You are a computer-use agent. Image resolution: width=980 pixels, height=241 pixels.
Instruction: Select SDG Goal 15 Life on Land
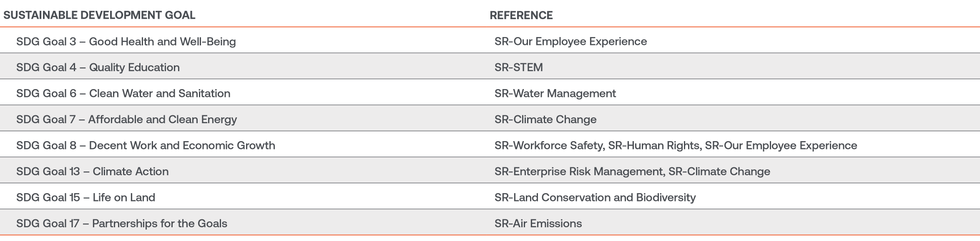pyautogui.click(x=85, y=197)
